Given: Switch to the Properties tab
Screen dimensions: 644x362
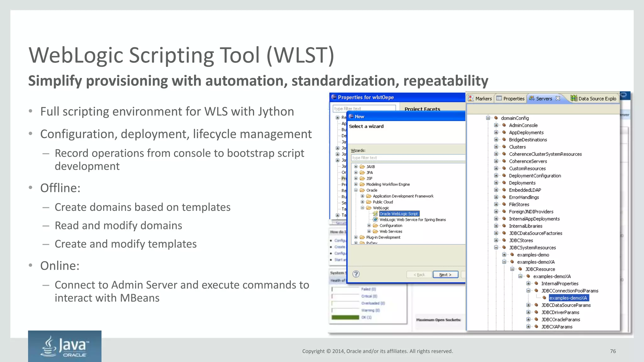Looking at the screenshot, I should [511, 99].
